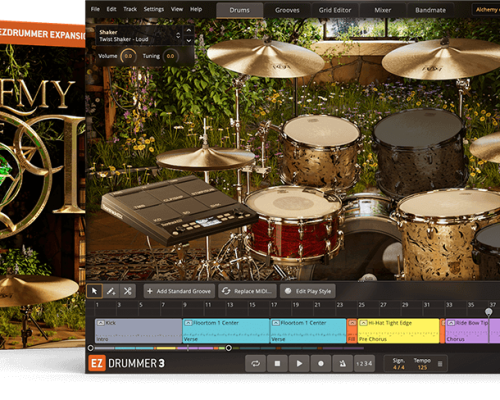Click the playhead marker near bar 37
This screenshot has width=500, height=400.
point(489,312)
